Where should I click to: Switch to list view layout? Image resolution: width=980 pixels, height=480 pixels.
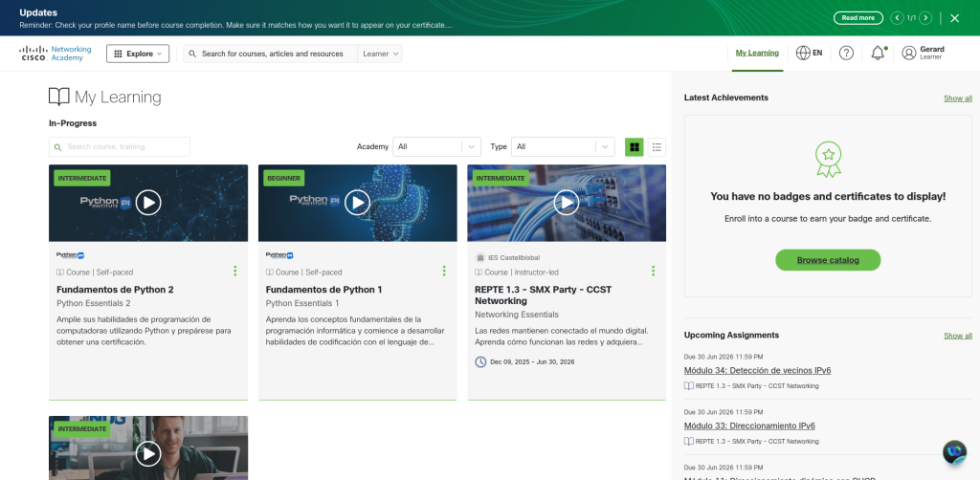(x=657, y=147)
